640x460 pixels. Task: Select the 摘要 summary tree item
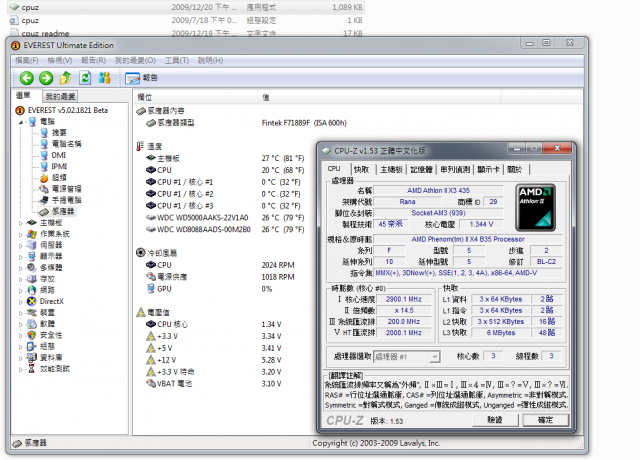pos(53,133)
